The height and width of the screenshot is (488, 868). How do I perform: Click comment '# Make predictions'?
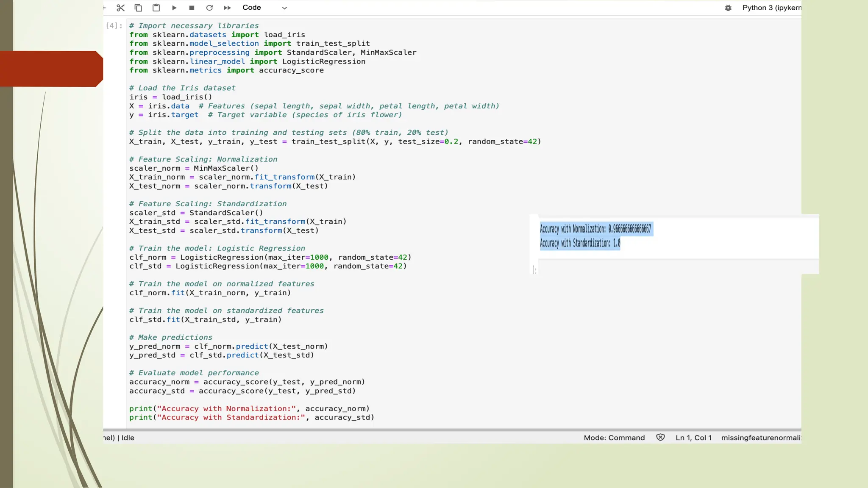tap(171, 338)
